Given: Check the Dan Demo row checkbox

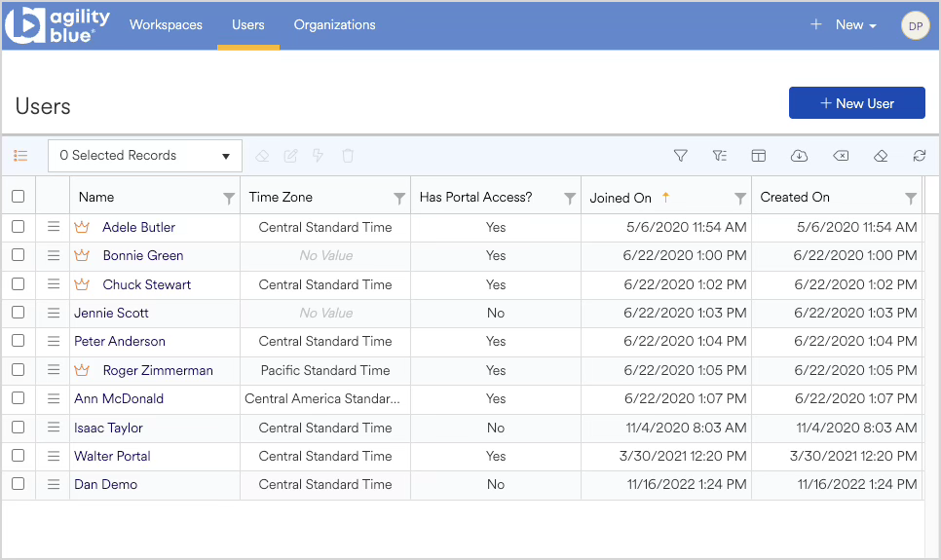Looking at the screenshot, I should (x=18, y=483).
